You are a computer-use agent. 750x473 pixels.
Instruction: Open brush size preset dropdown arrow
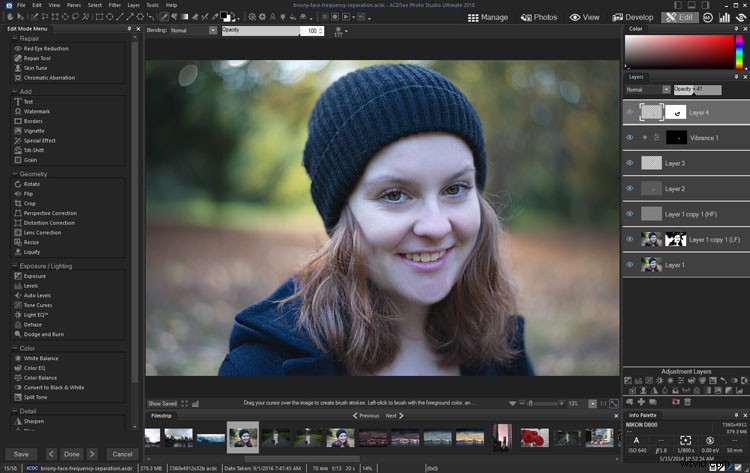click(346, 31)
